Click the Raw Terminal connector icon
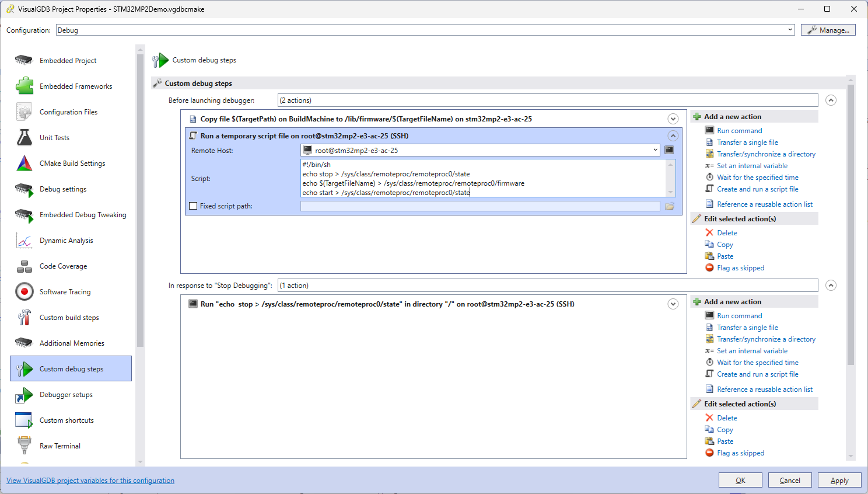 24,446
